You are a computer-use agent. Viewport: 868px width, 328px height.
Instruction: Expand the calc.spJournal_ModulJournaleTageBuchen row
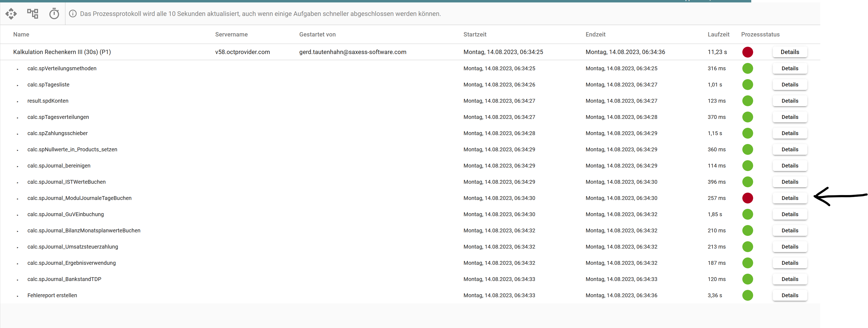(18, 198)
